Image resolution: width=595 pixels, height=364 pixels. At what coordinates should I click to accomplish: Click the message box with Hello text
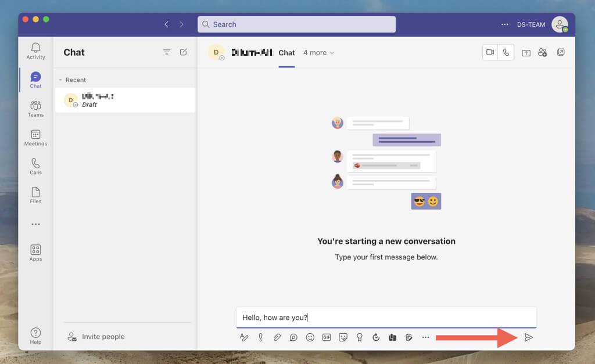(386, 318)
